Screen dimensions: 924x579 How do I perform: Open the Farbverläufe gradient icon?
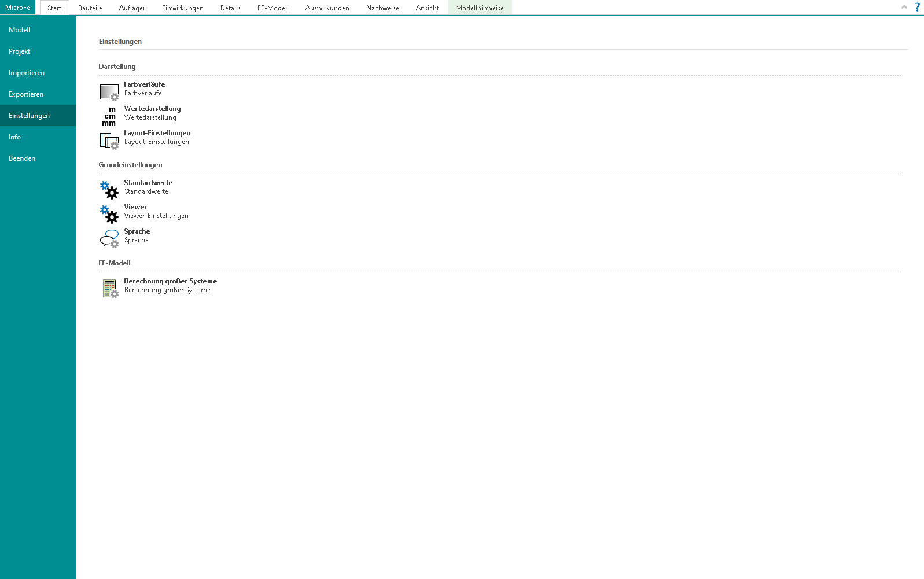(x=109, y=92)
